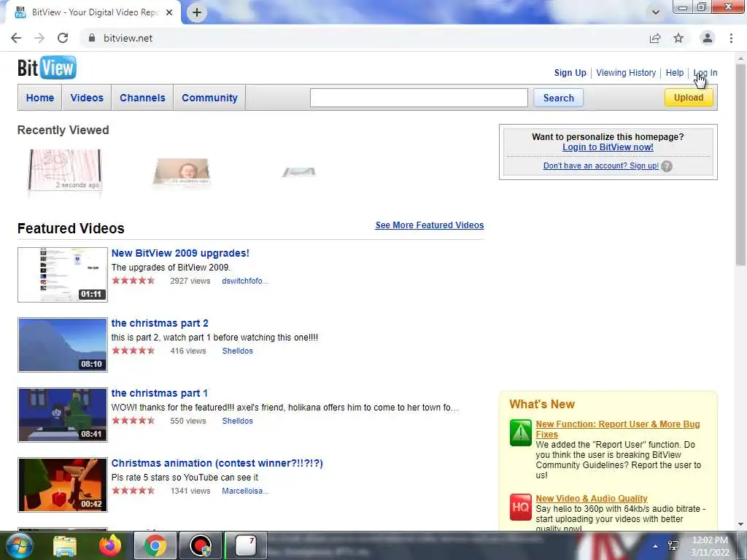
Task: Click the 01:11 video thumbnail
Action: click(x=63, y=274)
